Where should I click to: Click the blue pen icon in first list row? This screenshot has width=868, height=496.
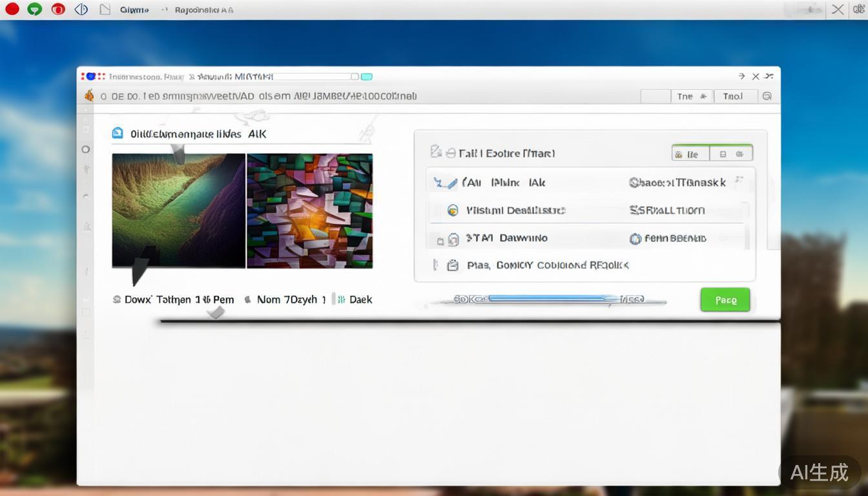click(x=445, y=183)
